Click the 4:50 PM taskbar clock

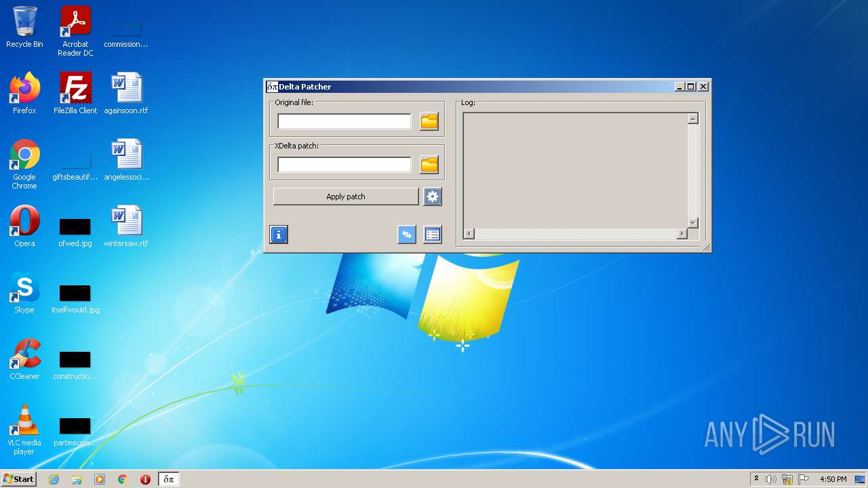[833, 479]
